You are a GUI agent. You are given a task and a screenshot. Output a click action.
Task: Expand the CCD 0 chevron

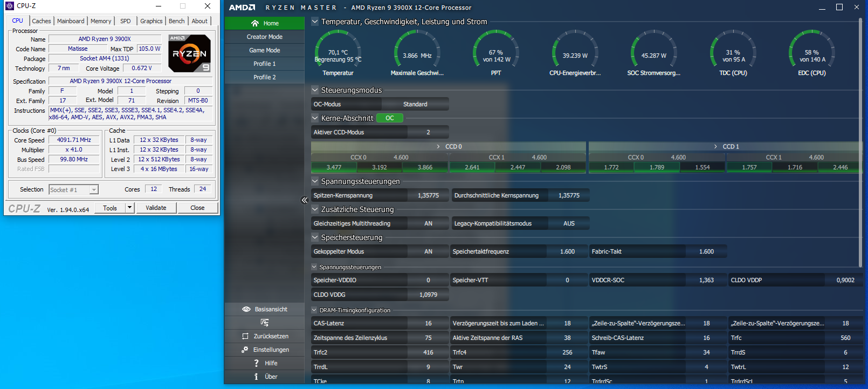438,147
